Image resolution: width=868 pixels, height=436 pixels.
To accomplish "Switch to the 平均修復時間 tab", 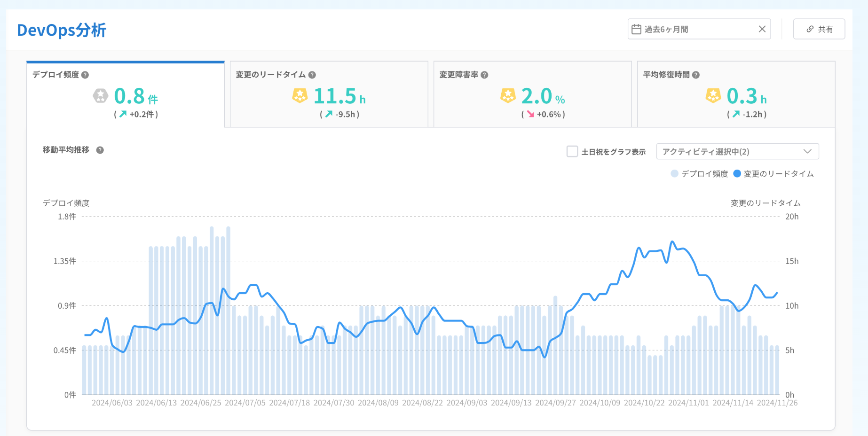I will pyautogui.click(x=736, y=94).
